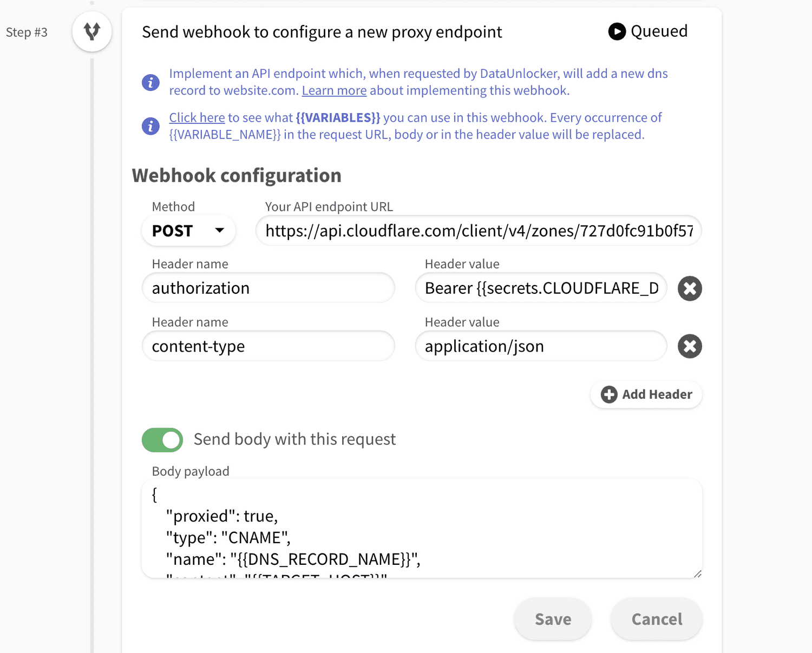Click the resize handle of the Body payload box
This screenshot has width=812, height=653.
(697, 575)
